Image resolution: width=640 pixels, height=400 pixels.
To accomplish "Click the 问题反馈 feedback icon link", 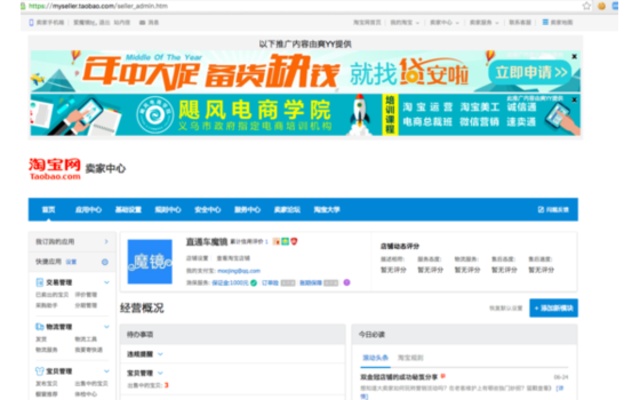I will pyautogui.click(x=553, y=209).
